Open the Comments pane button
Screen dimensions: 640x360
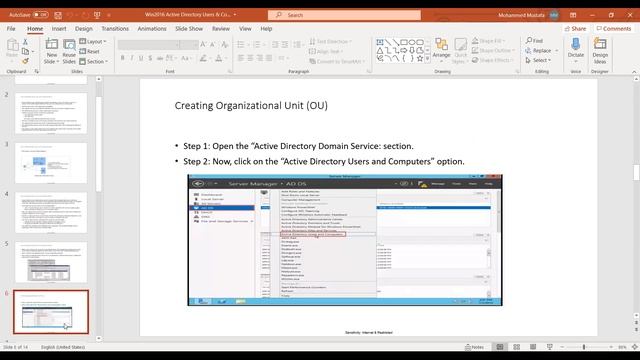point(614,29)
